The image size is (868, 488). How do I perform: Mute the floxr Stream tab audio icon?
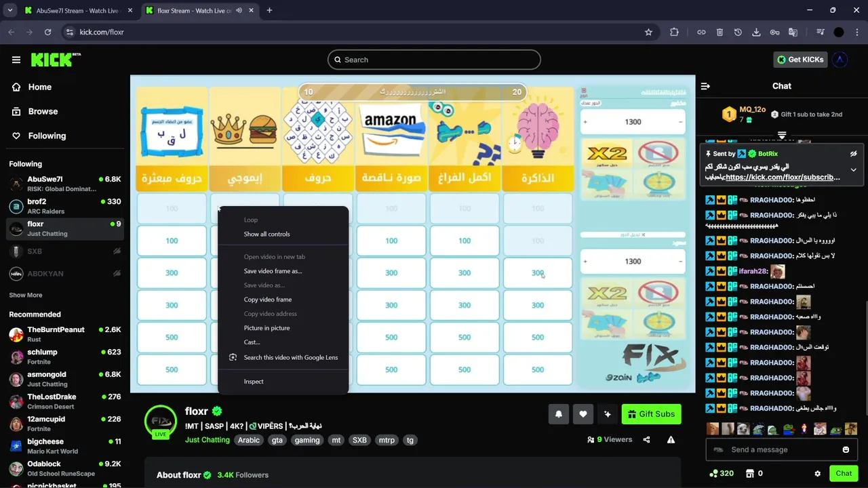pyautogui.click(x=239, y=11)
